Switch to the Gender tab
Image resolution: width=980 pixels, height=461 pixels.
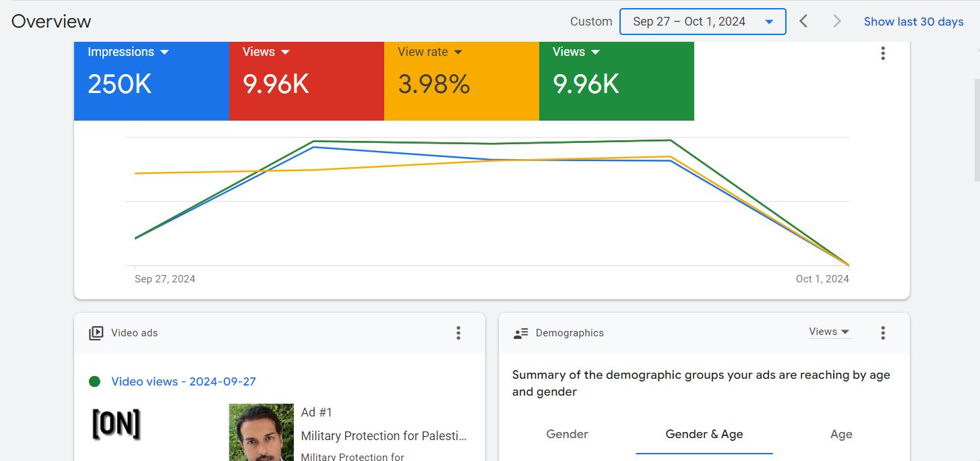tap(567, 435)
